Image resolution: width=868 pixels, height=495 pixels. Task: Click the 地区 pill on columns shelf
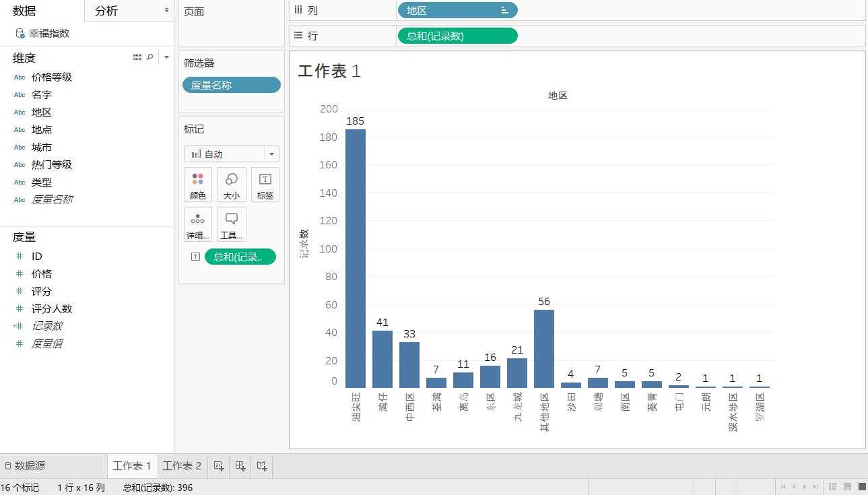pos(457,10)
